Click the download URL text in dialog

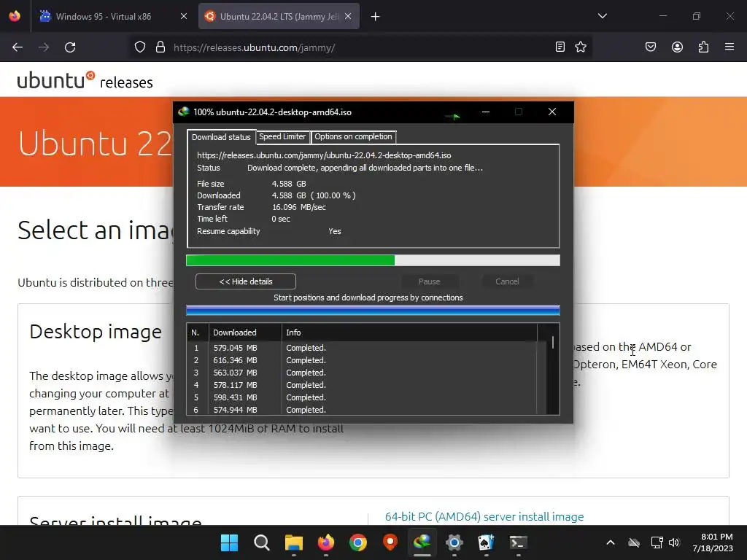[324, 155]
